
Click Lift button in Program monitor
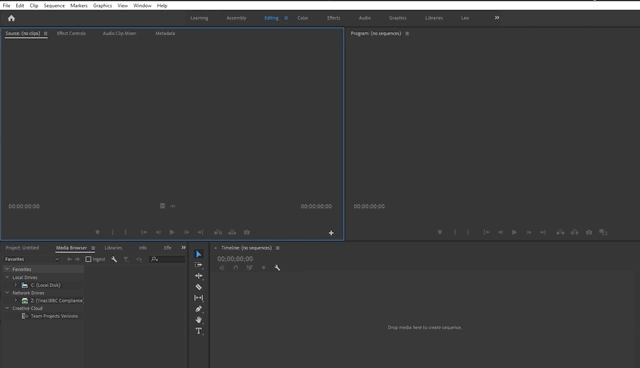pos(560,232)
